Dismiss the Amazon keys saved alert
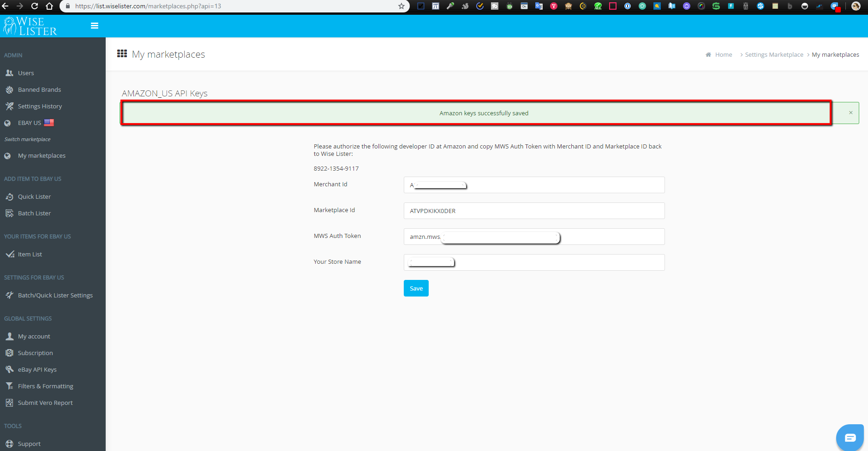868x451 pixels. [x=850, y=113]
